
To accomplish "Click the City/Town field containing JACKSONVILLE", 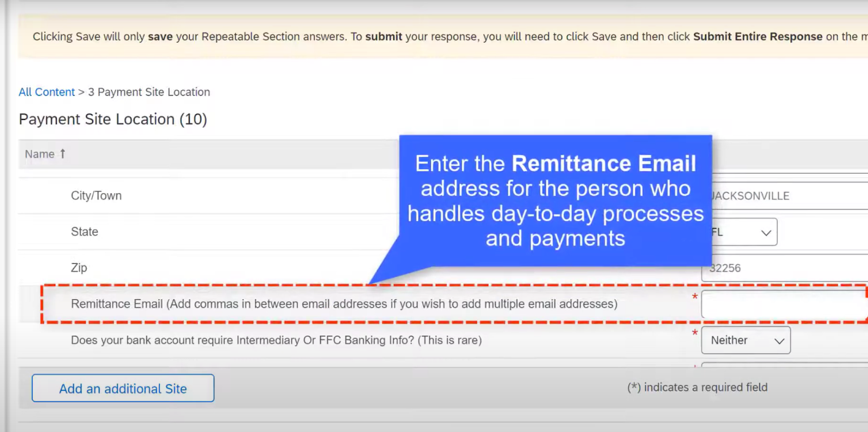I will [x=789, y=196].
